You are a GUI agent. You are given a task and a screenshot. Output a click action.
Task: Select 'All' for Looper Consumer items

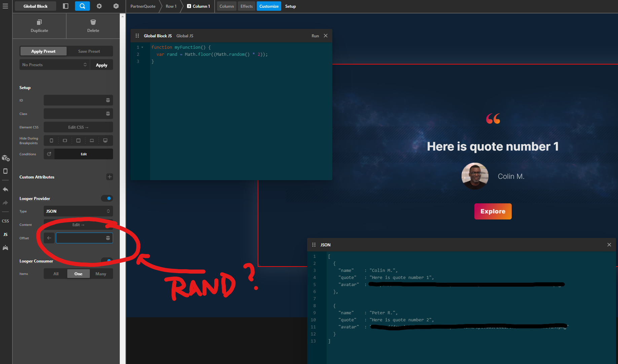56,274
